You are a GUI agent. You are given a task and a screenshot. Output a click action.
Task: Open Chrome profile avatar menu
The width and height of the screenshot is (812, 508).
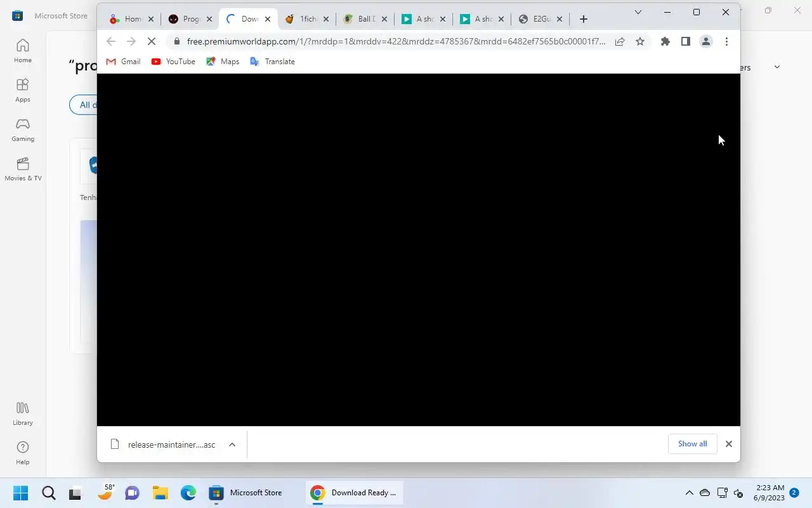tap(705, 41)
